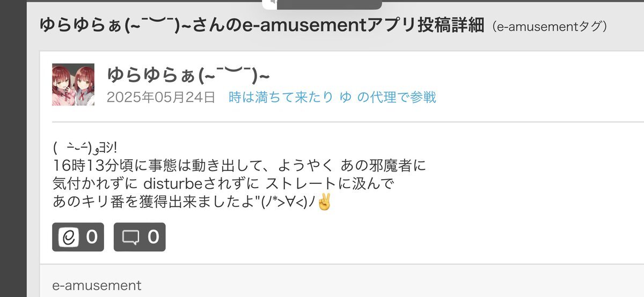
Task: Click the post date 2025年05月24日
Action: pos(161,97)
